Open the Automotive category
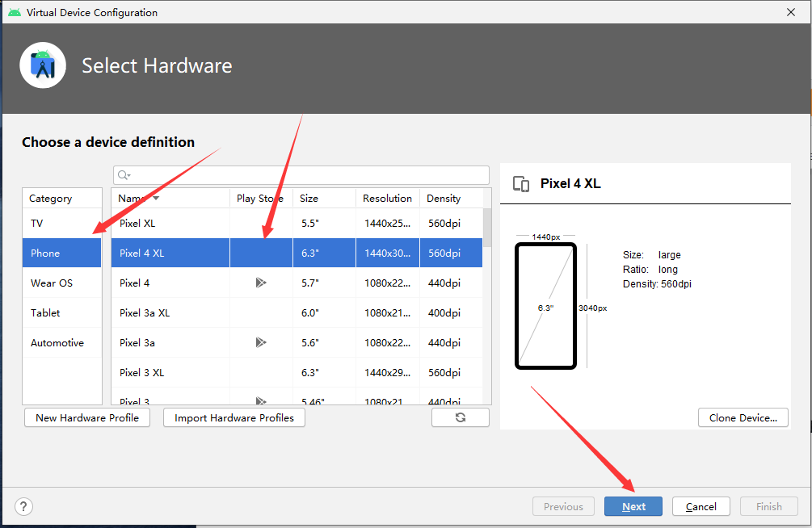The width and height of the screenshot is (812, 528). click(x=61, y=342)
